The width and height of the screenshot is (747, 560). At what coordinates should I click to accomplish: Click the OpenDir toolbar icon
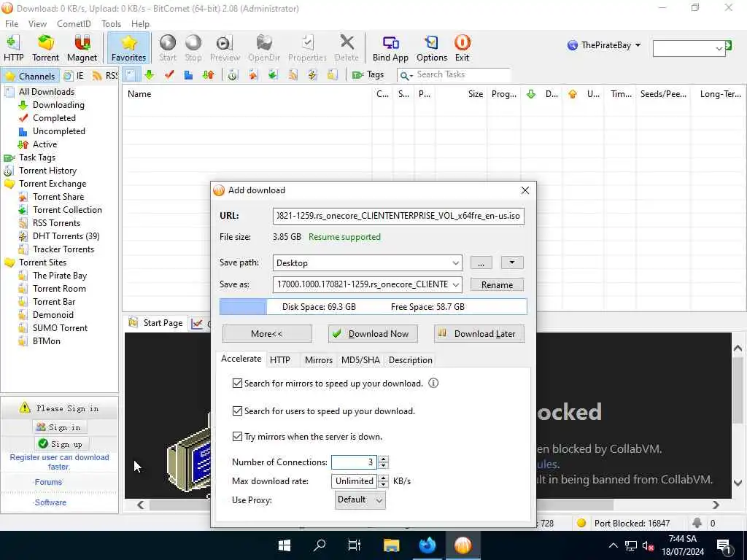(x=264, y=47)
